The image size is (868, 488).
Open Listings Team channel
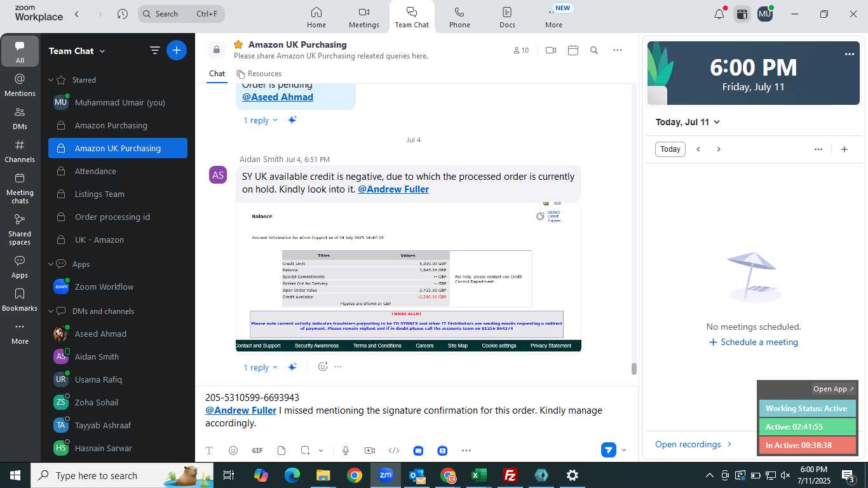(x=118, y=194)
